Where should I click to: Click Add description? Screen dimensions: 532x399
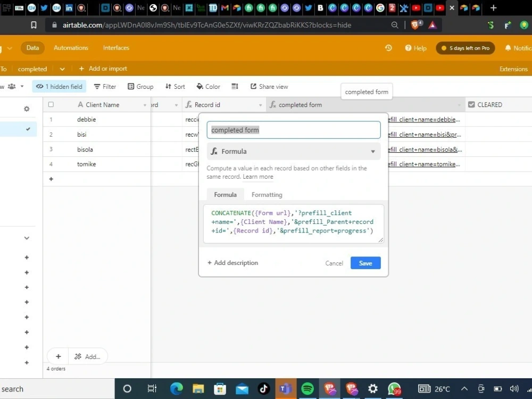(x=233, y=263)
